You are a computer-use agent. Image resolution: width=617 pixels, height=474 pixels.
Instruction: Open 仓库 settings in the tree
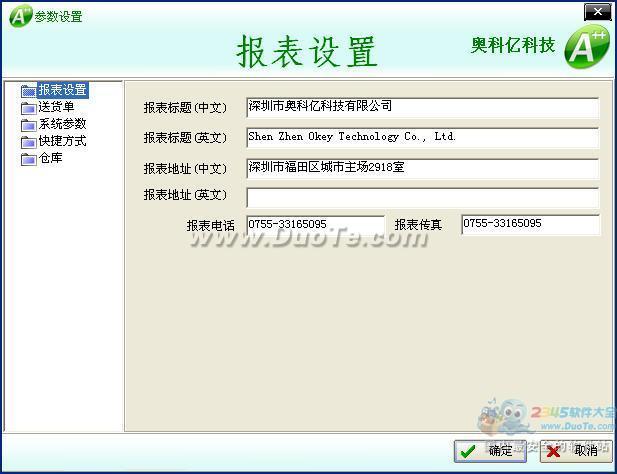coord(50,158)
